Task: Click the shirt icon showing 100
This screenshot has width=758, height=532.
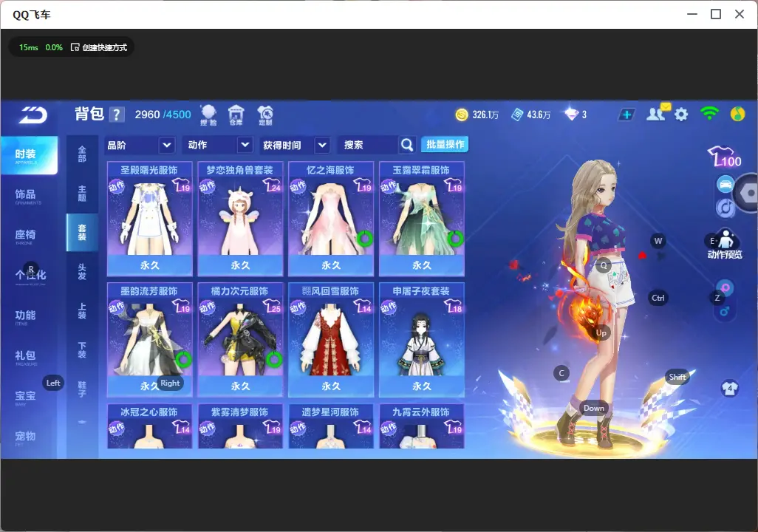Action: tap(725, 157)
